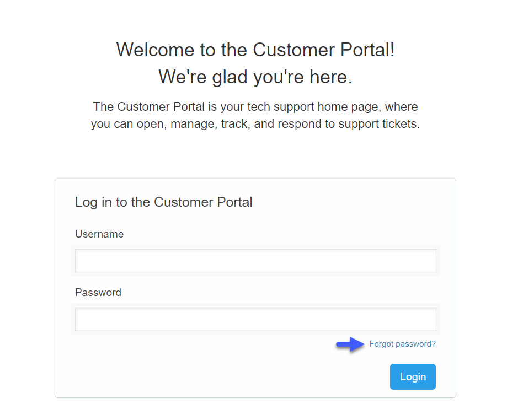Activate the Forgot password recovery link
Image resolution: width=523 pixels, height=420 pixels.
click(402, 343)
